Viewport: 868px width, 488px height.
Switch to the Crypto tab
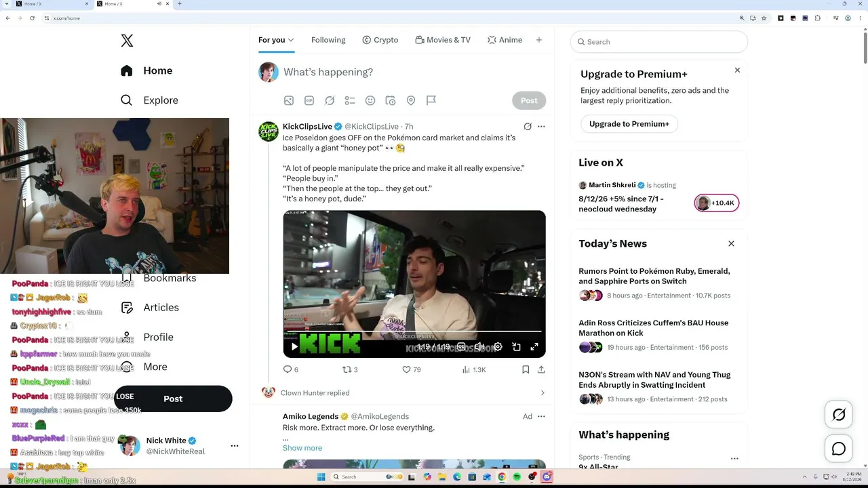tap(380, 40)
